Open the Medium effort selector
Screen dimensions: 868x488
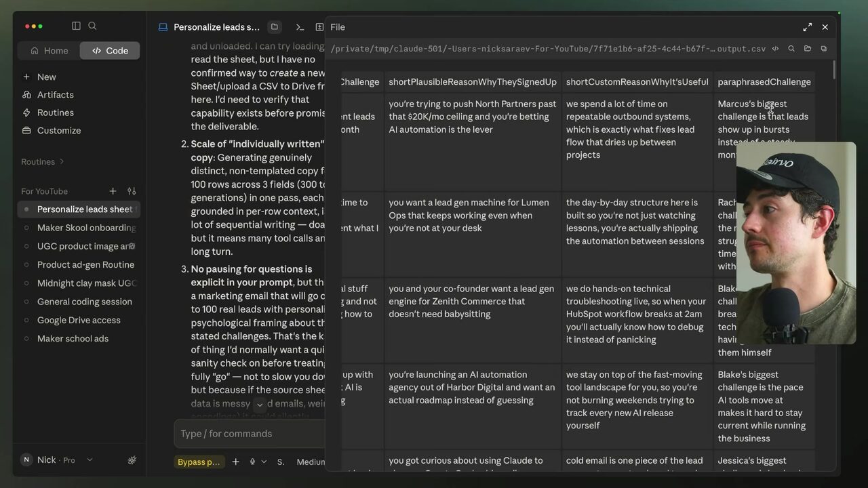click(311, 462)
